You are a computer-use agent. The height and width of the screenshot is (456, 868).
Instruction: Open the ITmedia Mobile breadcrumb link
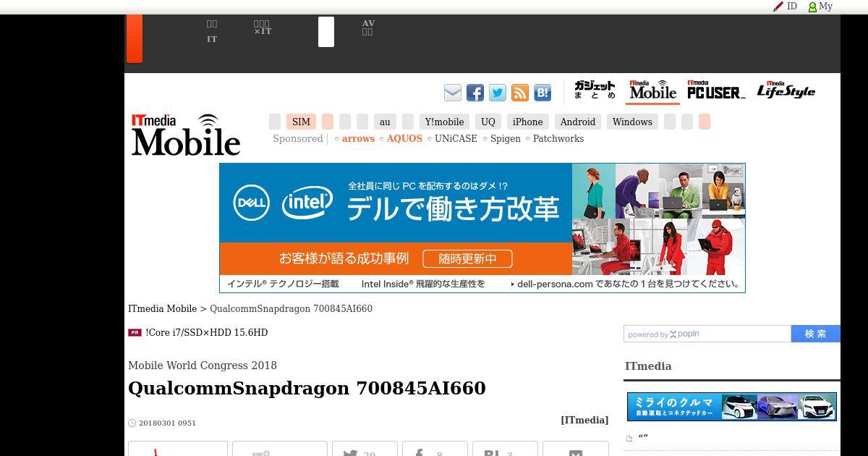click(163, 309)
